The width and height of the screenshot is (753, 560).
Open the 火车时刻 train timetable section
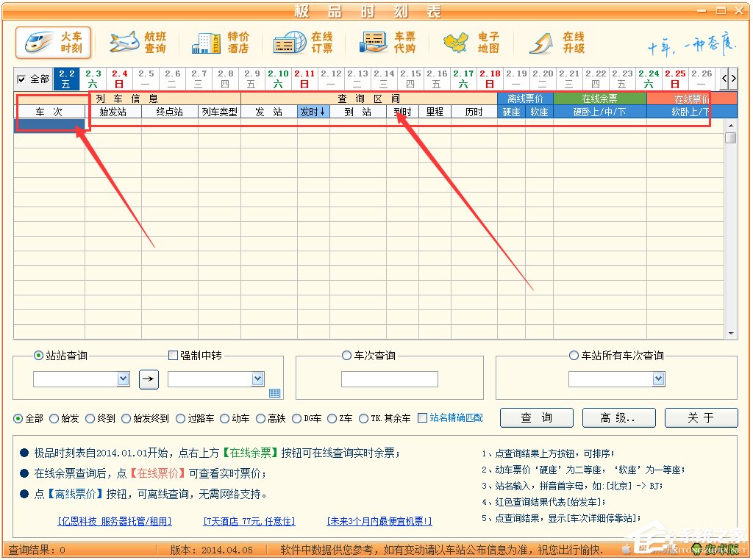53,42
